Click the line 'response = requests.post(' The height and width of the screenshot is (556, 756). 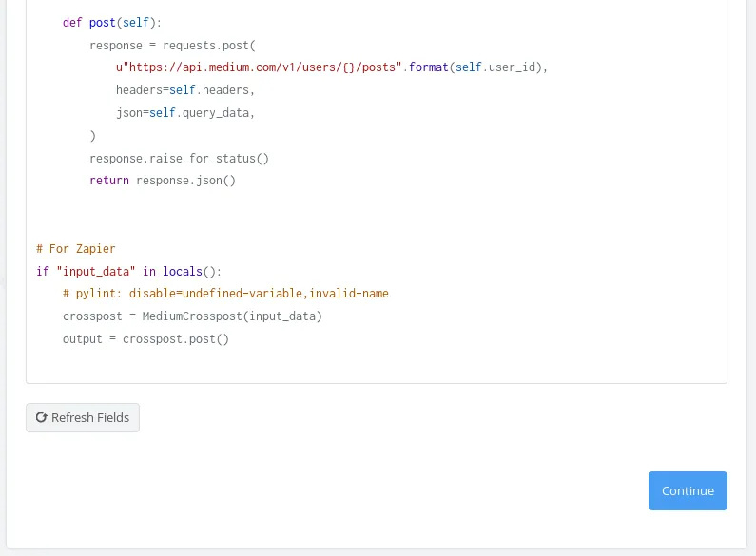pyautogui.click(x=173, y=46)
